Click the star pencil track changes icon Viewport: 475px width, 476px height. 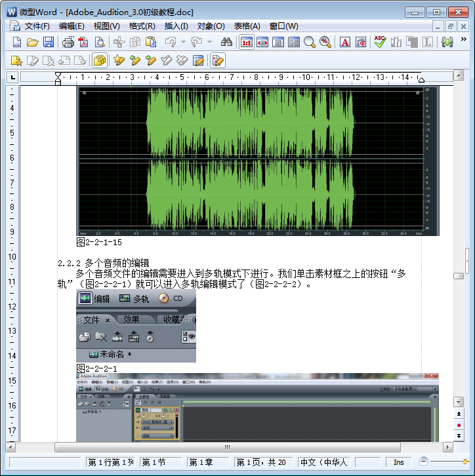tap(119, 60)
